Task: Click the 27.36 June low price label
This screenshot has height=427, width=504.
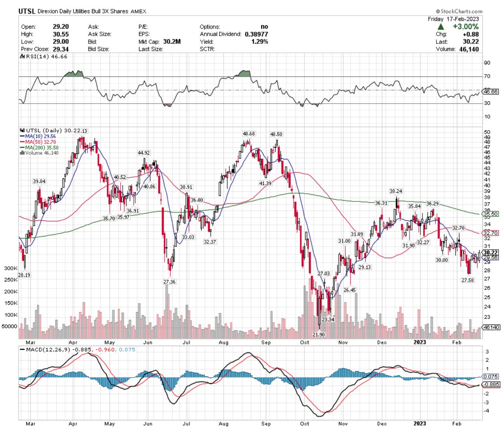Action: coord(169,282)
